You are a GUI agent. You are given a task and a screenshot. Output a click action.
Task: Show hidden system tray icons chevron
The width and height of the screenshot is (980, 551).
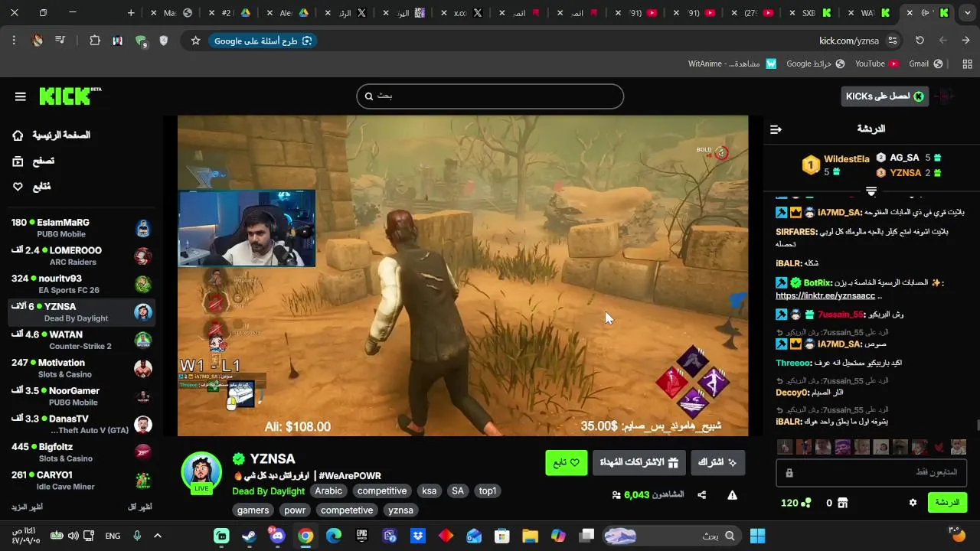(x=158, y=536)
